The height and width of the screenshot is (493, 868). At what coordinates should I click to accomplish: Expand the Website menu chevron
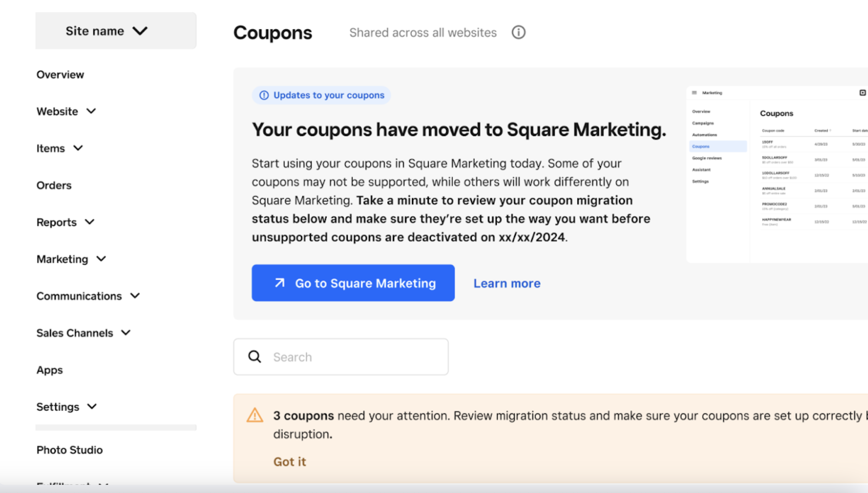(91, 111)
